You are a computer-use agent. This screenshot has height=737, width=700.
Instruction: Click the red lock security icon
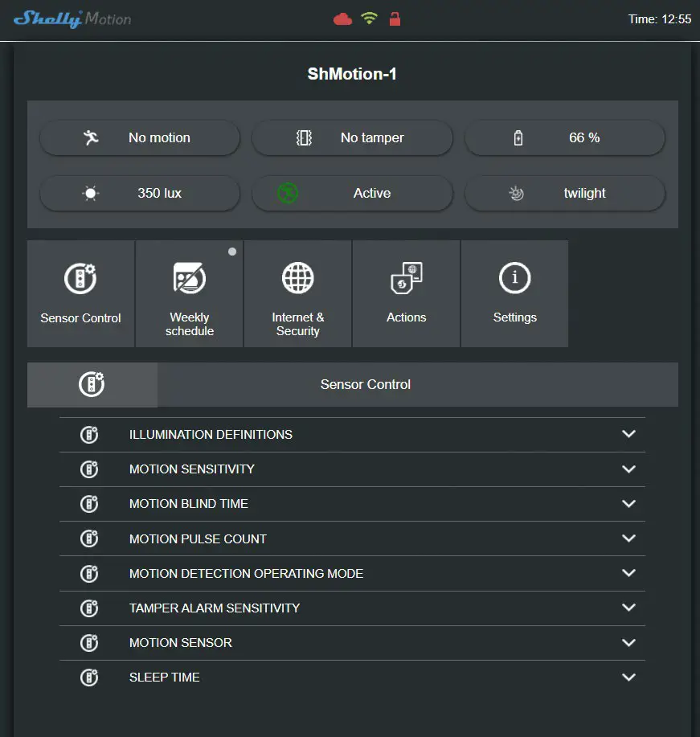395,18
